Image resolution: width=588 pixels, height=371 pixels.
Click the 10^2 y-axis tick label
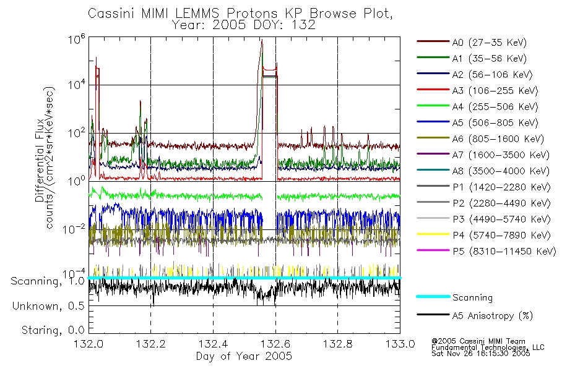77,132
